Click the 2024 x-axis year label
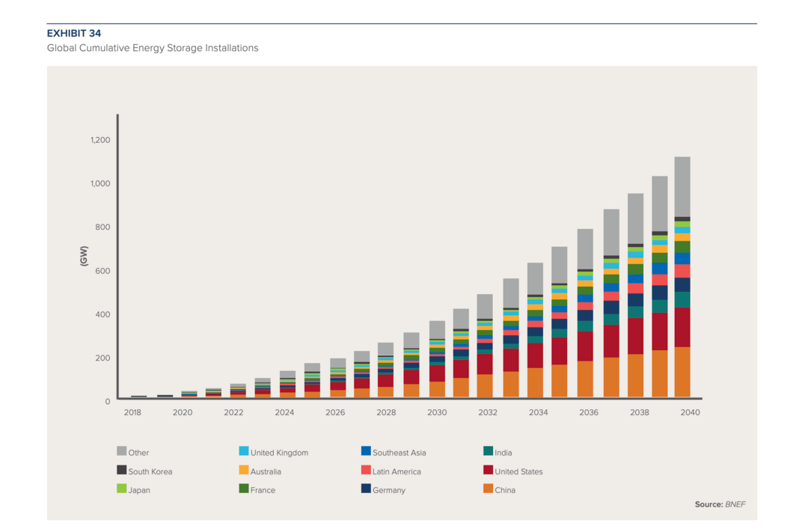Screen dimensions: 808x532 pos(284,412)
